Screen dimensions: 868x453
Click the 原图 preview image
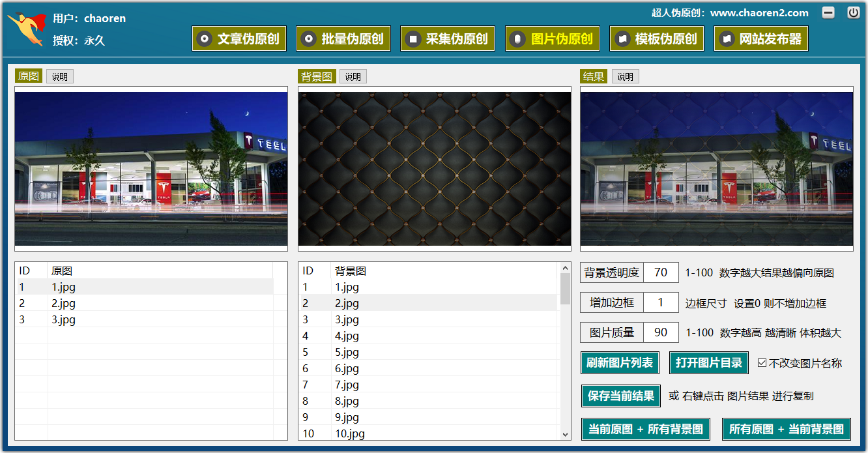(x=151, y=169)
